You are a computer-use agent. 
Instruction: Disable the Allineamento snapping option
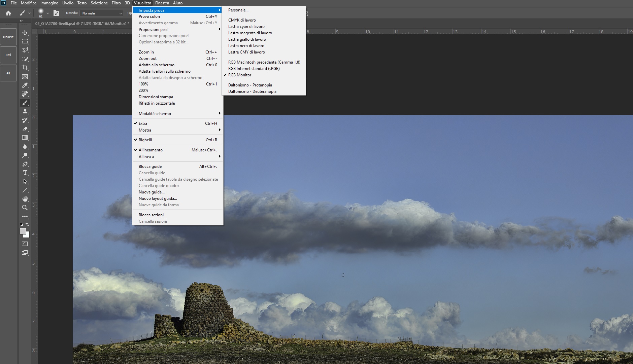point(151,150)
